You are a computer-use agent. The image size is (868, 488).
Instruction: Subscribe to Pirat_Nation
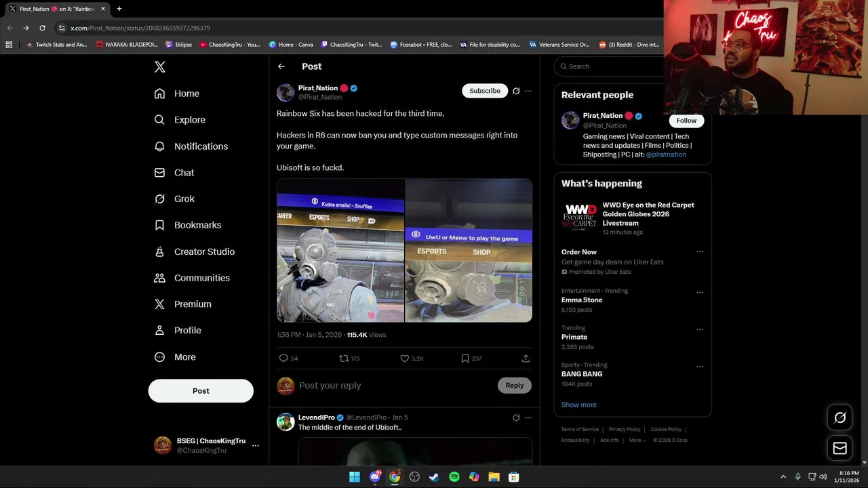[x=485, y=91]
